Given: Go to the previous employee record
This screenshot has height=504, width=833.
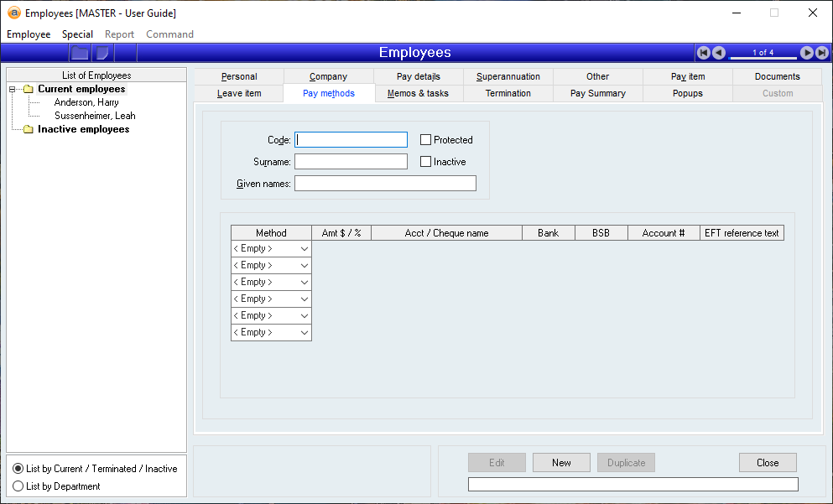Looking at the screenshot, I should pyautogui.click(x=719, y=53).
